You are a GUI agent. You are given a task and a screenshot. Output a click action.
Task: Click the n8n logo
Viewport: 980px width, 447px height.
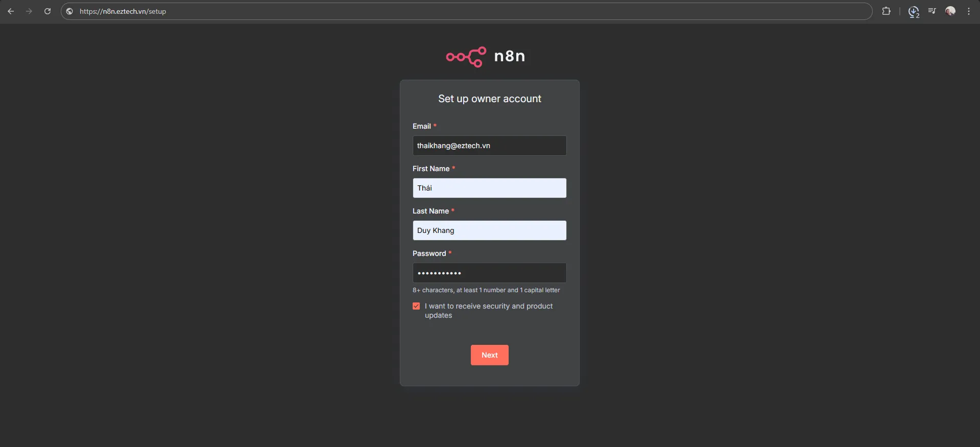tap(486, 56)
